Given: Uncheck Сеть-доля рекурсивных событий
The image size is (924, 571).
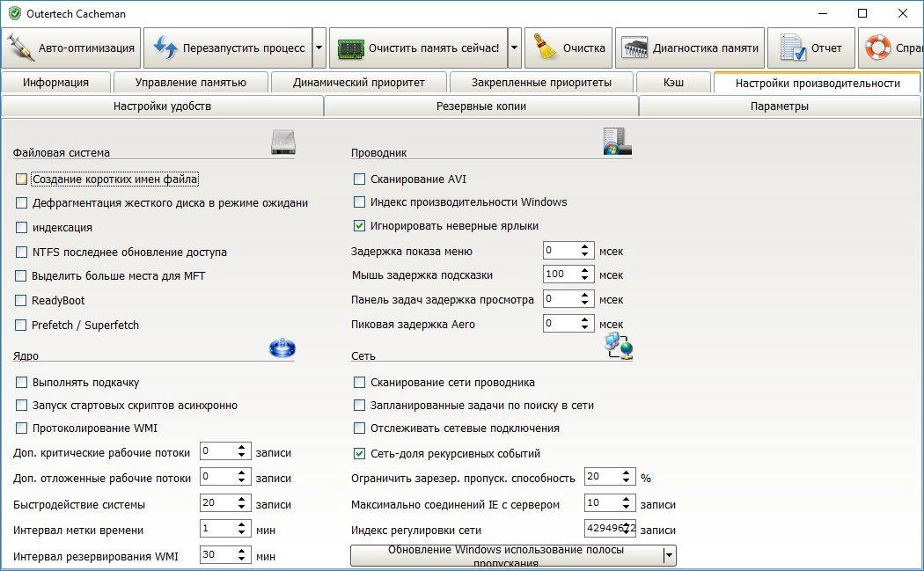Looking at the screenshot, I should tap(359, 453).
